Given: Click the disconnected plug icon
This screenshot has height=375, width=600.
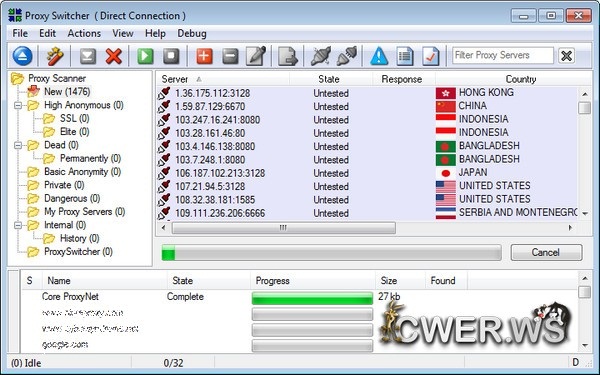Looking at the screenshot, I should click(x=320, y=56).
